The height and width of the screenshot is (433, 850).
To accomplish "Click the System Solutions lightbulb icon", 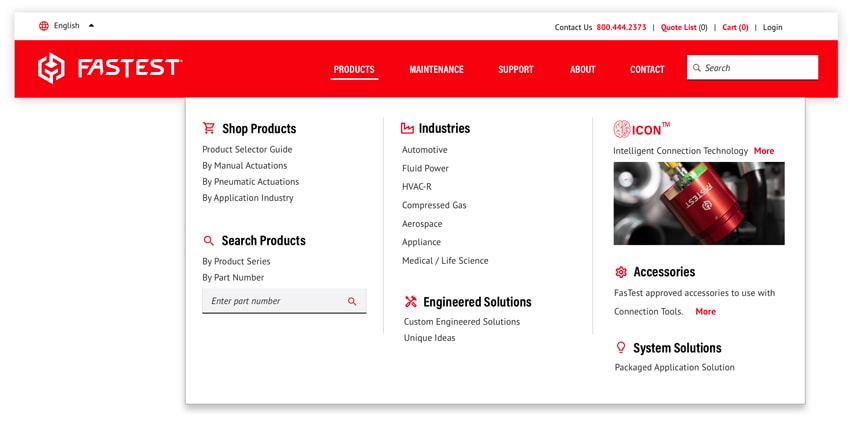I will tap(621, 348).
